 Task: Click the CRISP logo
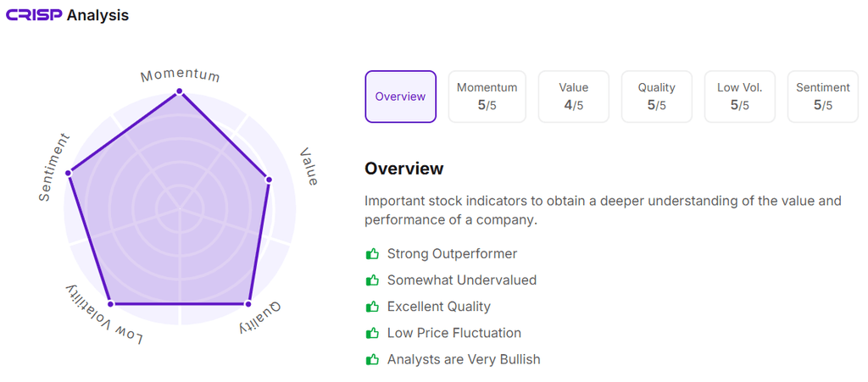pyautogui.click(x=34, y=14)
